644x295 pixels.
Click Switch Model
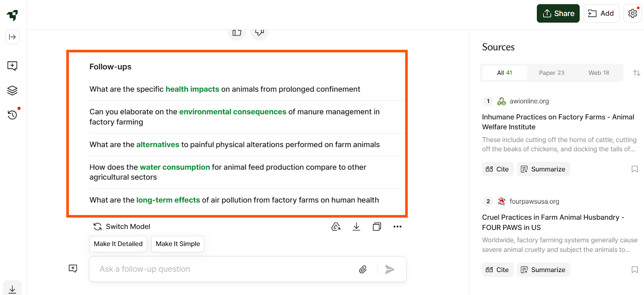coord(122,227)
